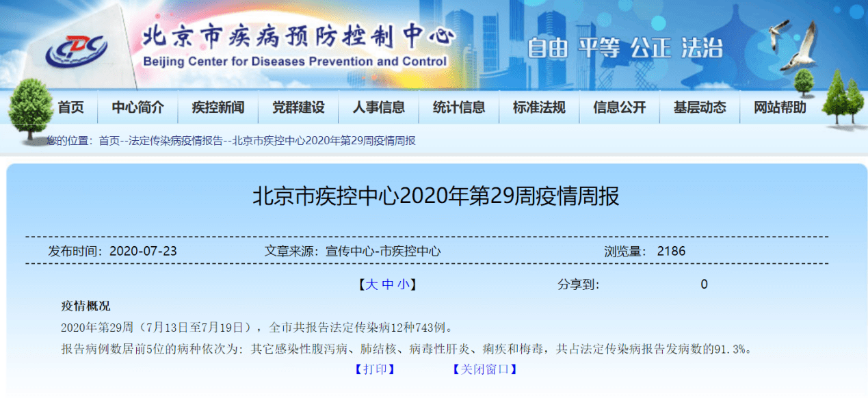Image resolution: width=868 pixels, height=398 pixels.
Task: Click the article title 北京市疾控中心2020年第29周疫情周报
Action: (x=436, y=197)
